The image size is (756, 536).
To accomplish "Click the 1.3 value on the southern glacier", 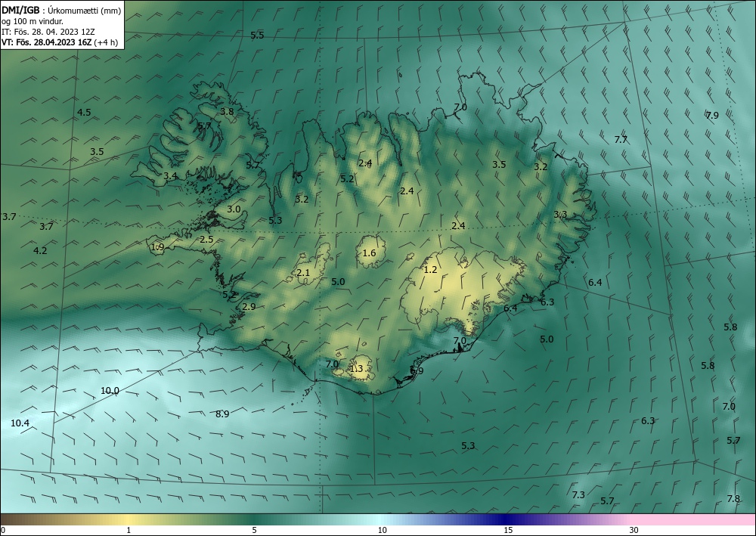I will tap(356, 369).
